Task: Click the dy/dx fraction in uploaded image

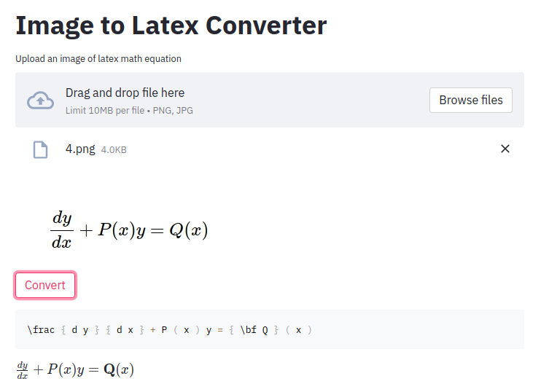Action: point(62,230)
